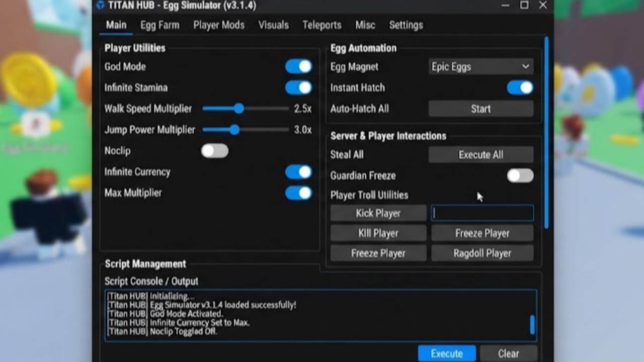Switch to the Misc tab

click(x=365, y=25)
